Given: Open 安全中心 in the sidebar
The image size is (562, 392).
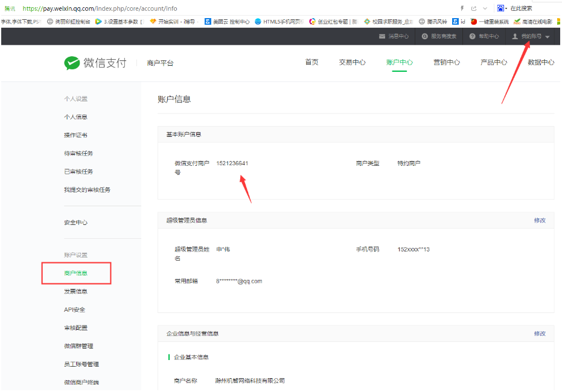Looking at the screenshot, I should click(75, 223).
